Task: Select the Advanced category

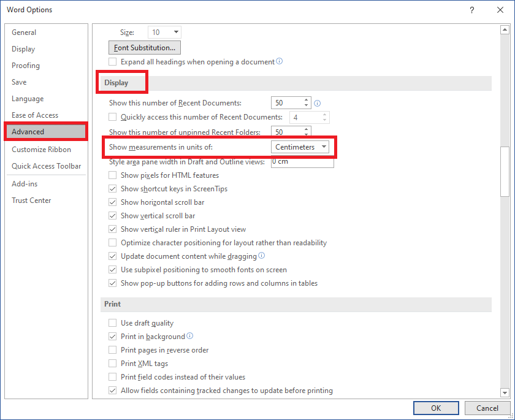Action: (x=46, y=132)
